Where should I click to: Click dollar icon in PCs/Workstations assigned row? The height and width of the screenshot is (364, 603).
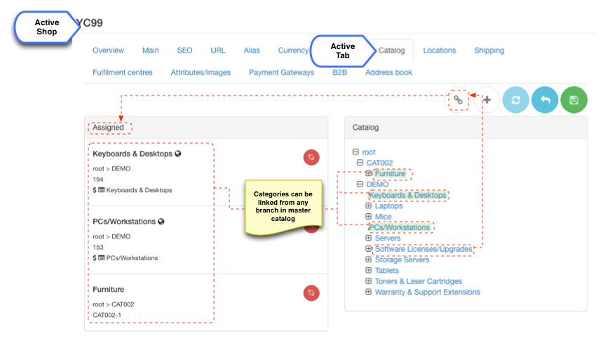click(x=95, y=258)
